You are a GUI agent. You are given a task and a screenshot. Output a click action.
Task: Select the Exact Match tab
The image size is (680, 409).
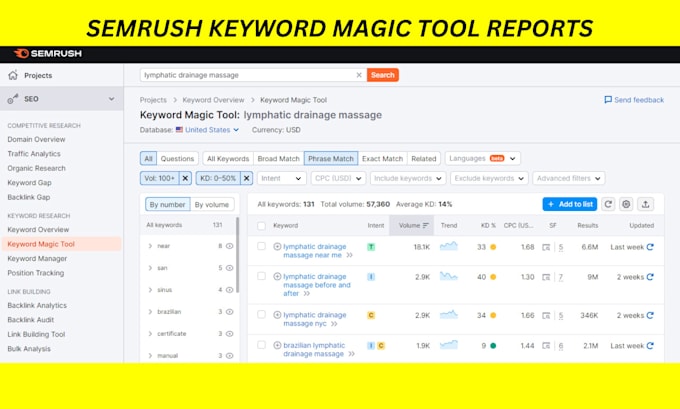pos(382,158)
